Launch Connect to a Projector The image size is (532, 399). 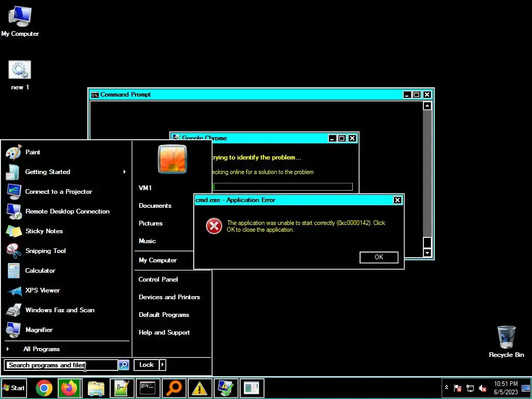pyautogui.click(x=67, y=192)
